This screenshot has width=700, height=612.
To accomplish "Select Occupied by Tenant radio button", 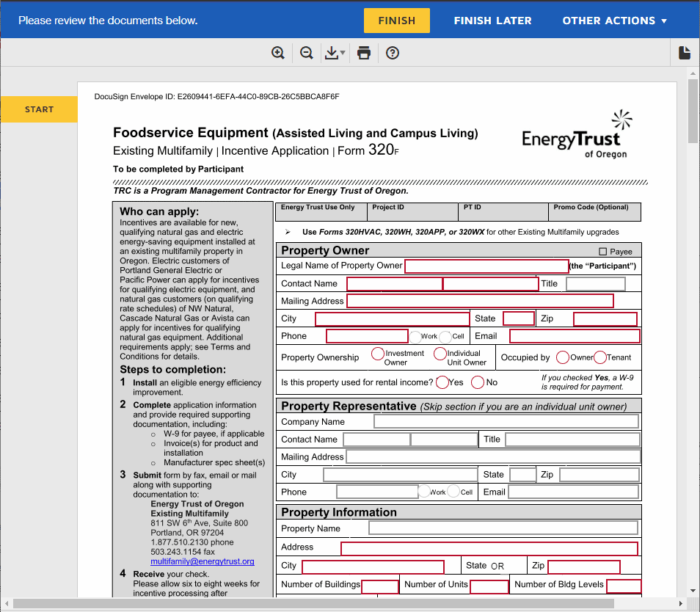I will coord(600,357).
